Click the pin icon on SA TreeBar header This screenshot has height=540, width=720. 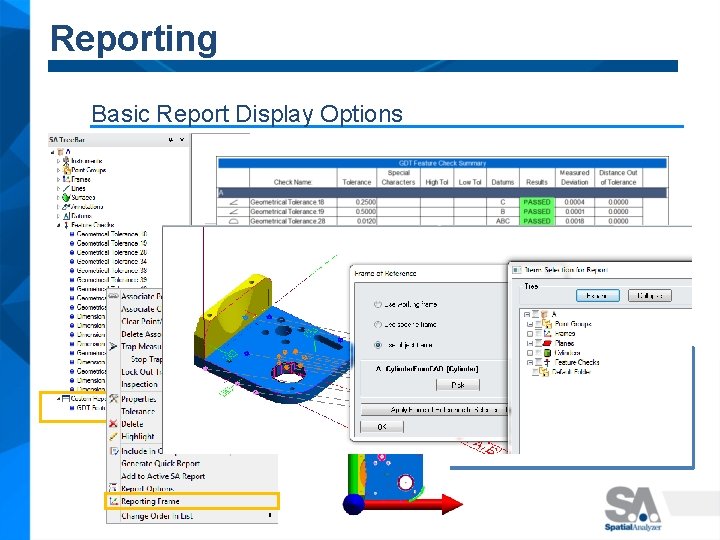[x=171, y=139]
